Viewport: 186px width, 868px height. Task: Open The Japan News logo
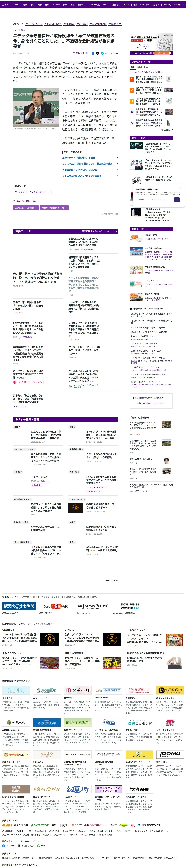click(x=93, y=606)
